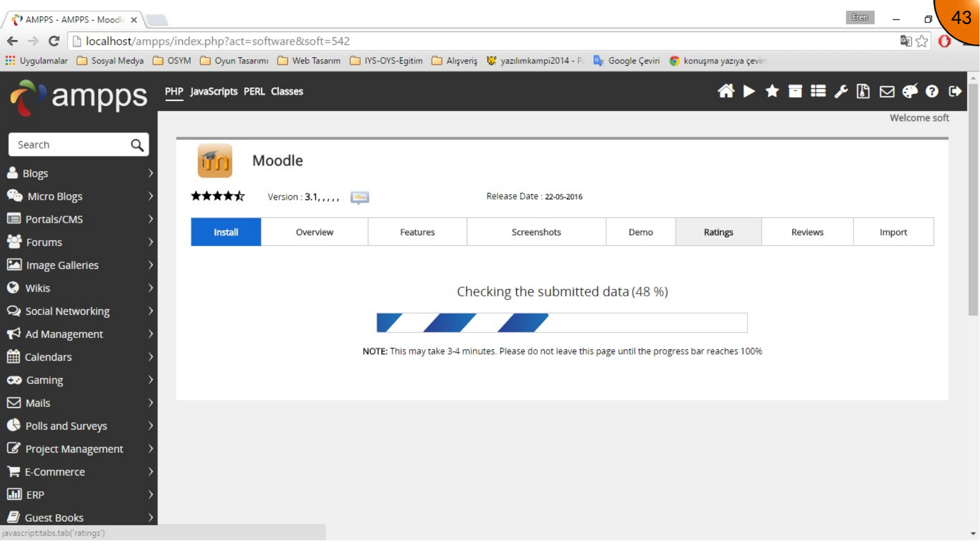Image resolution: width=980 pixels, height=551 pixels.
Task: Open the Google Çeviri bookmark
Action: 626,61
